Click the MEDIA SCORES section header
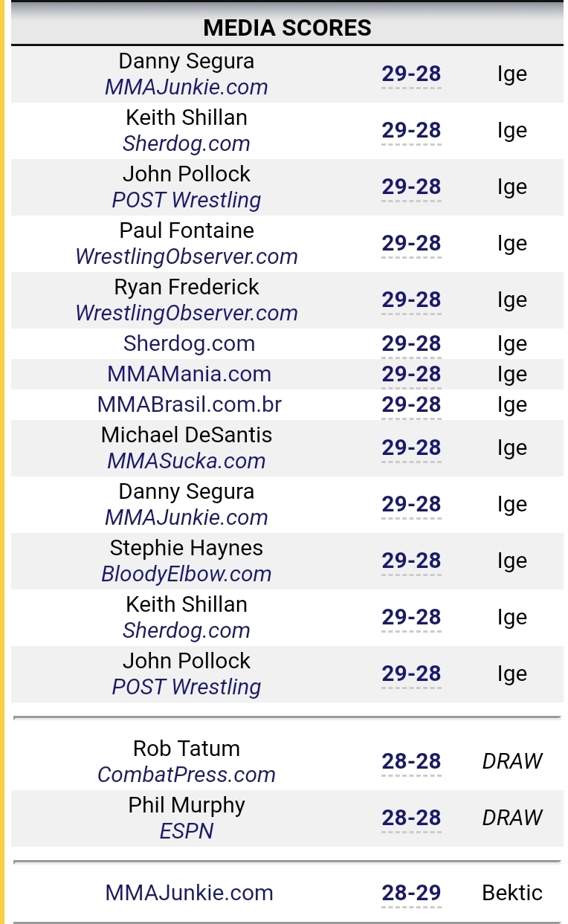 coord(287,28)
